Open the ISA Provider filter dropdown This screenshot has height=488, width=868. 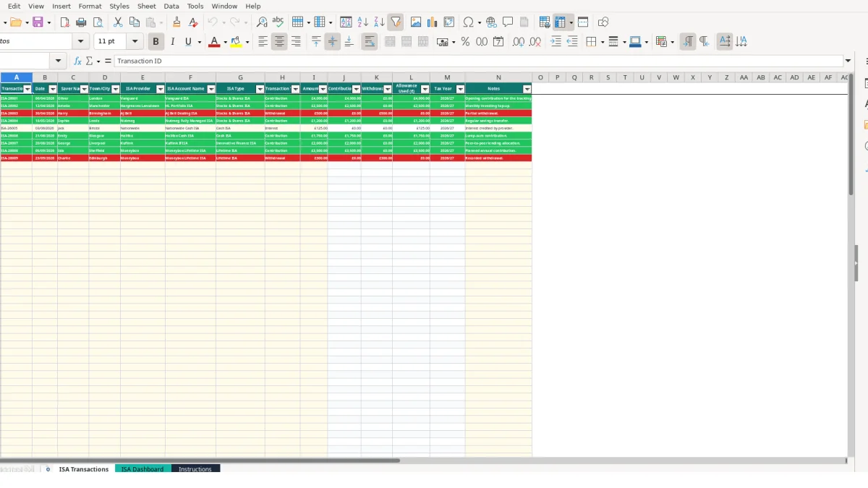click(160, 89)
